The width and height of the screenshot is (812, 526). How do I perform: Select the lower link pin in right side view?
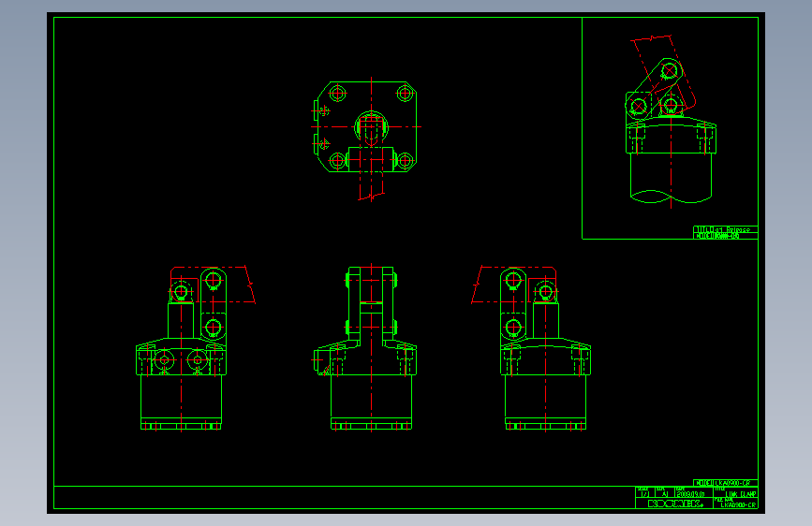(513, 328)
